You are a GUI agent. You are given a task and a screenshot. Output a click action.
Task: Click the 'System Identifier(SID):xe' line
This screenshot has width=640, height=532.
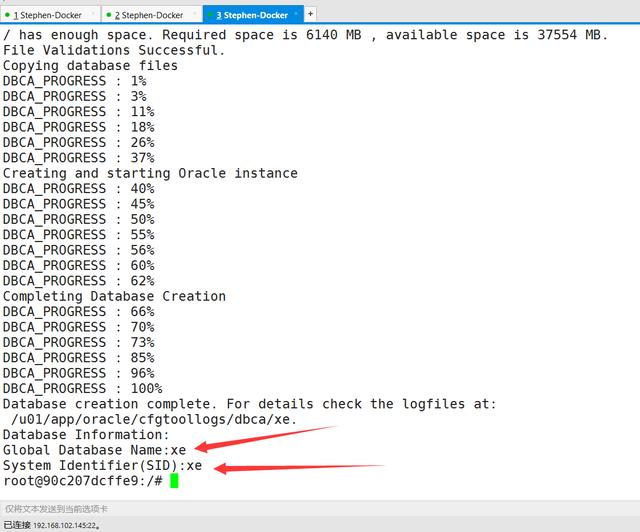(102, 465)
